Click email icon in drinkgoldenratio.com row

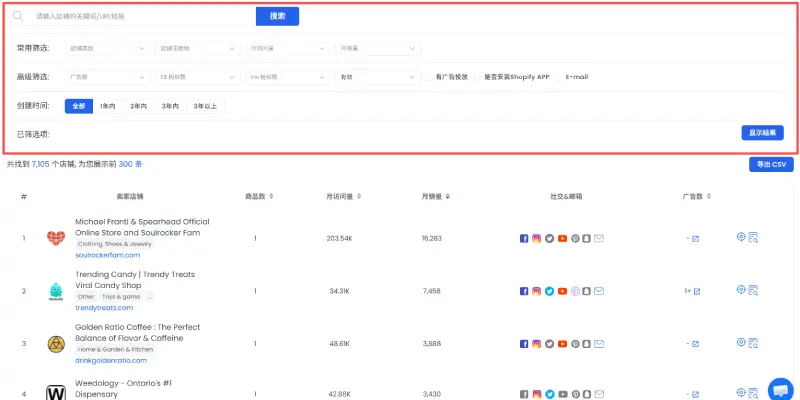[599, 344]
